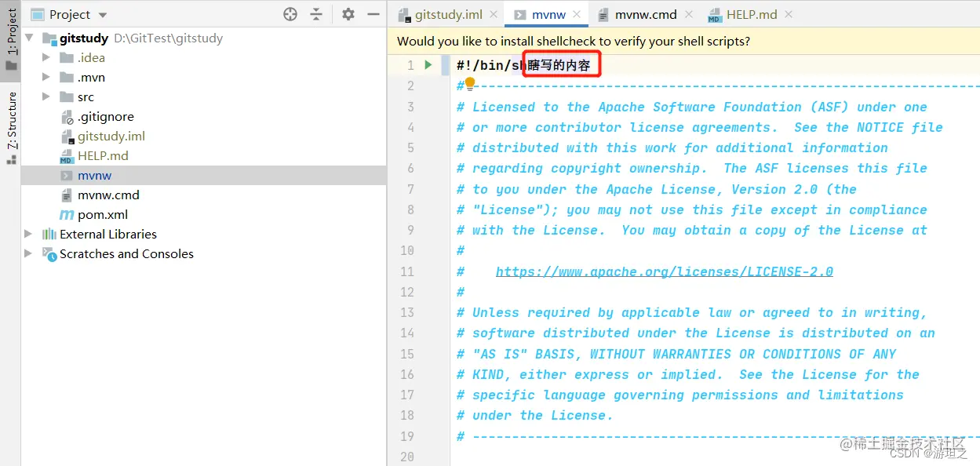Expand Scratches and Consoles node
The image size is (980, 466).
[29, 253]
